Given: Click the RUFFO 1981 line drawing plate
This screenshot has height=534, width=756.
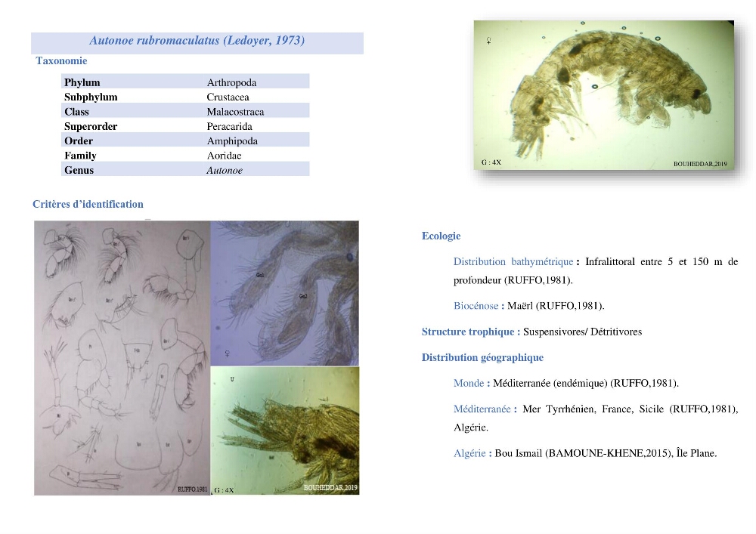Looking at the screenshot, I should tap(122, 358).
